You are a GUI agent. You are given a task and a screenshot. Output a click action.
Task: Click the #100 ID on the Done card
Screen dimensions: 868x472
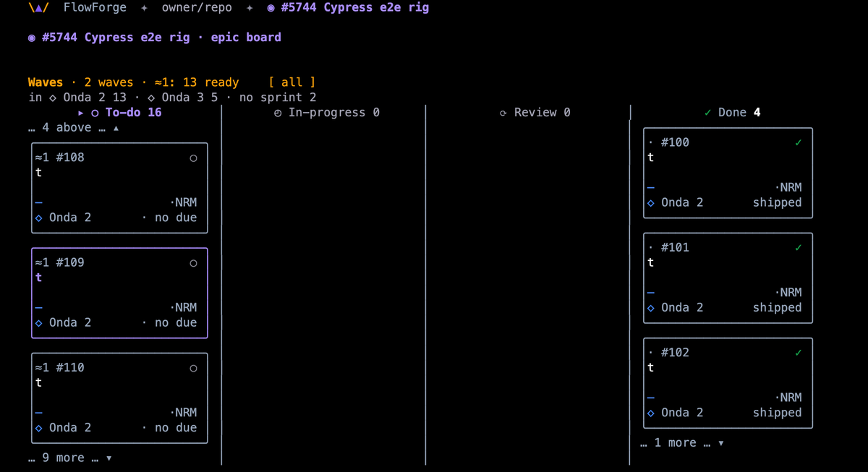tap(675, 143)
